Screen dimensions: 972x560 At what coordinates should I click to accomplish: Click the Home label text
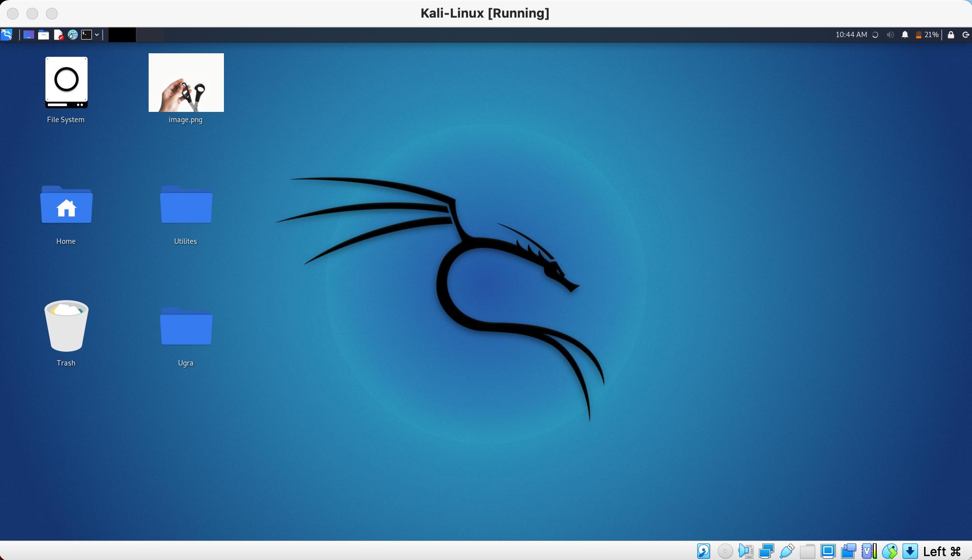tap(66, 241)
